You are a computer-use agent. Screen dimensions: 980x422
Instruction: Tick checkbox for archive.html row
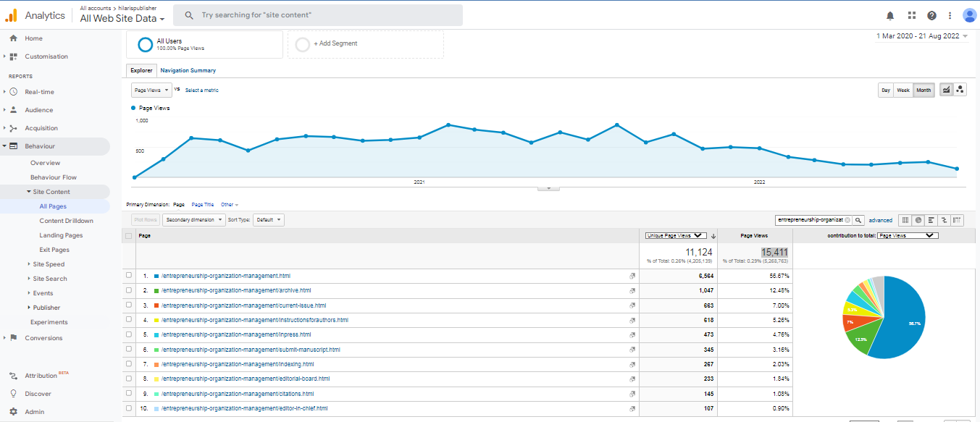[x=129, y=290]
